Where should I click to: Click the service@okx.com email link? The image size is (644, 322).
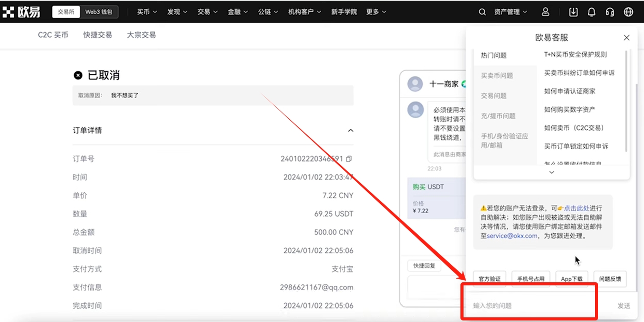(512, 236)
